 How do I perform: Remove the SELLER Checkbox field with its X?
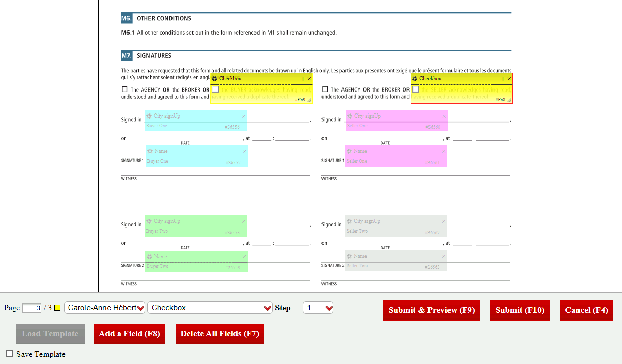coord(509,79)
